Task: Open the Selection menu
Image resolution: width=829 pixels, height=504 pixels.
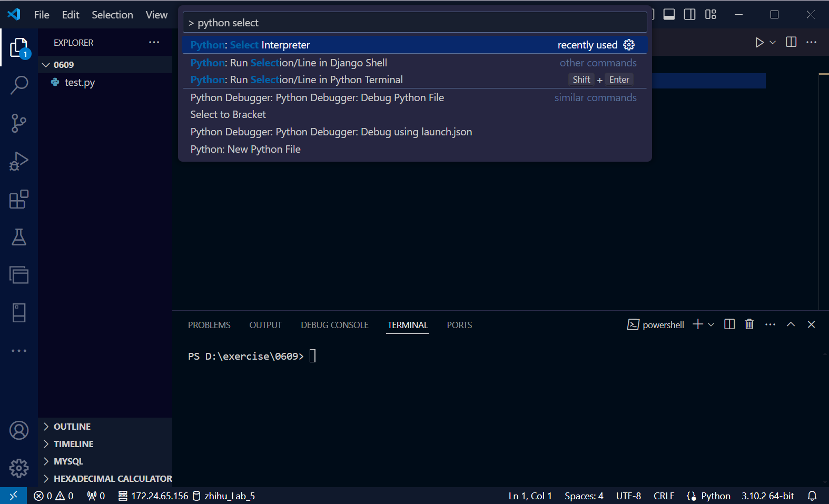Action: click(x=112, y=15)
